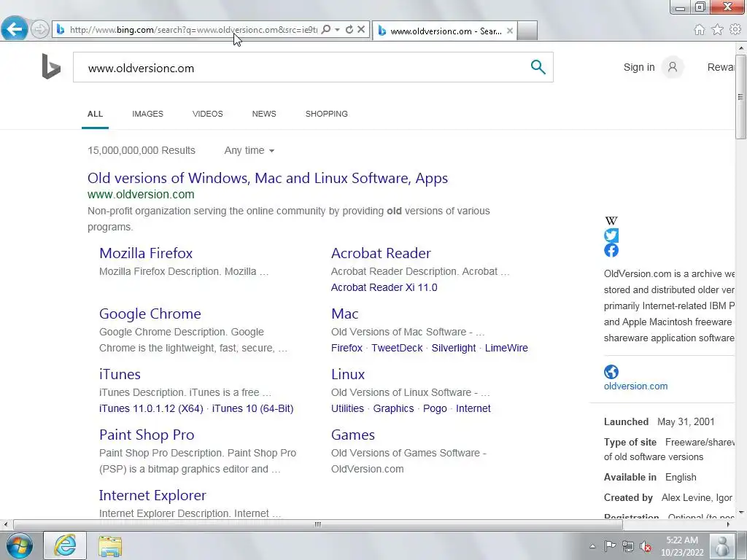The width and height of the screenshot is (747, 560).
Task: Open Windows Explorer from the taskbar
Action: [110, 545]
